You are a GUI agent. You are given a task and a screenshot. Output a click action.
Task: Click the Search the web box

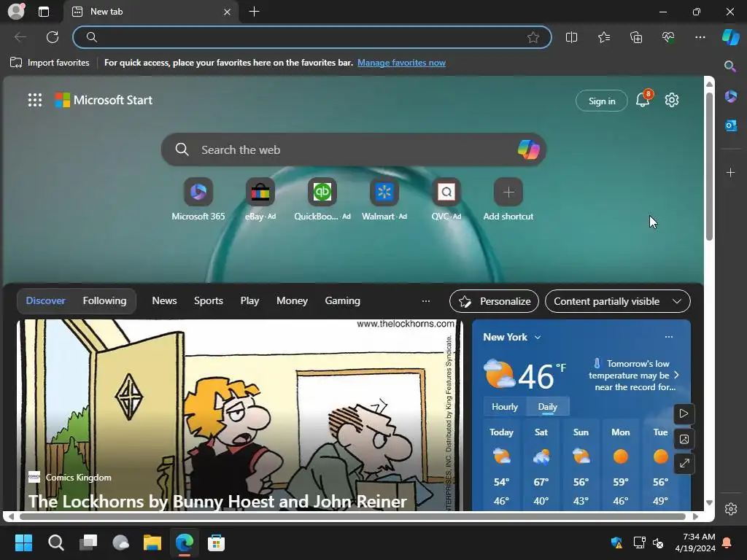coord(354,149)
